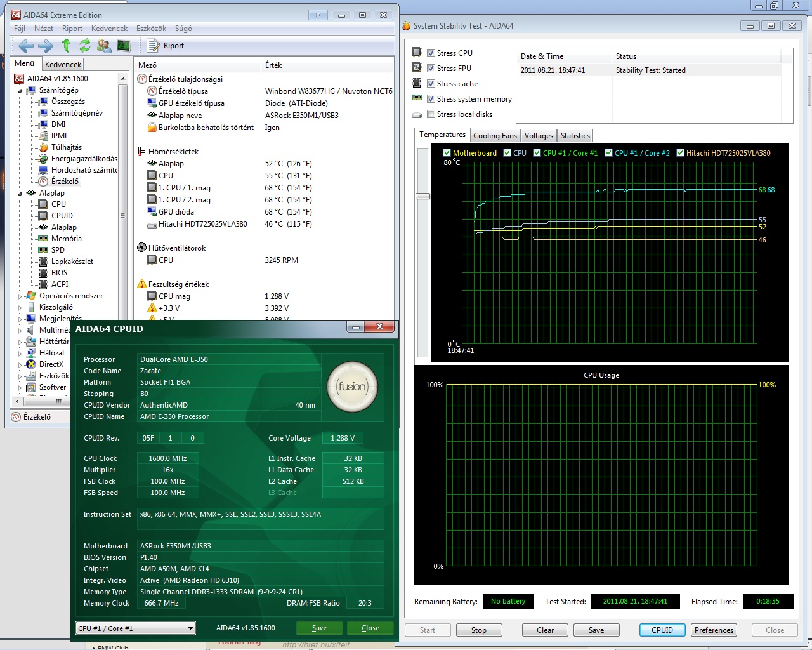Click the Stress FPU chip icon
Image resolution: width=812 pixels, height=650 pixels.
pyautogui.click(x=417, y=68)
